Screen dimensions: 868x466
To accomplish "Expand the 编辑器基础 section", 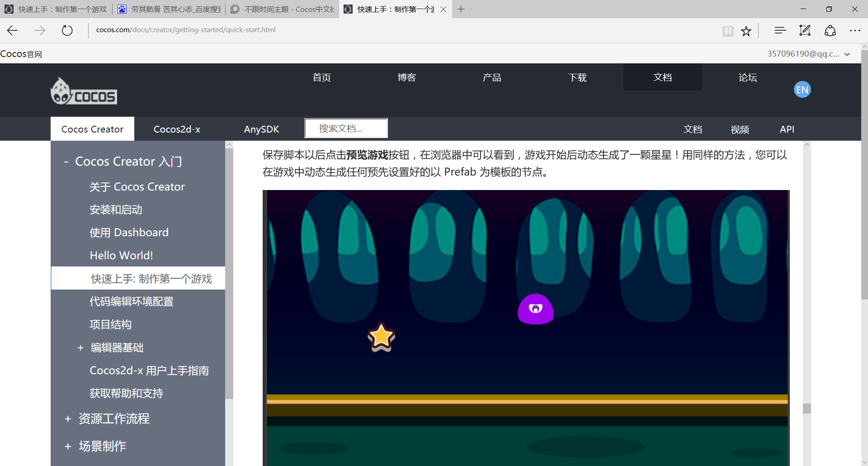I will [x=80, y=347].
